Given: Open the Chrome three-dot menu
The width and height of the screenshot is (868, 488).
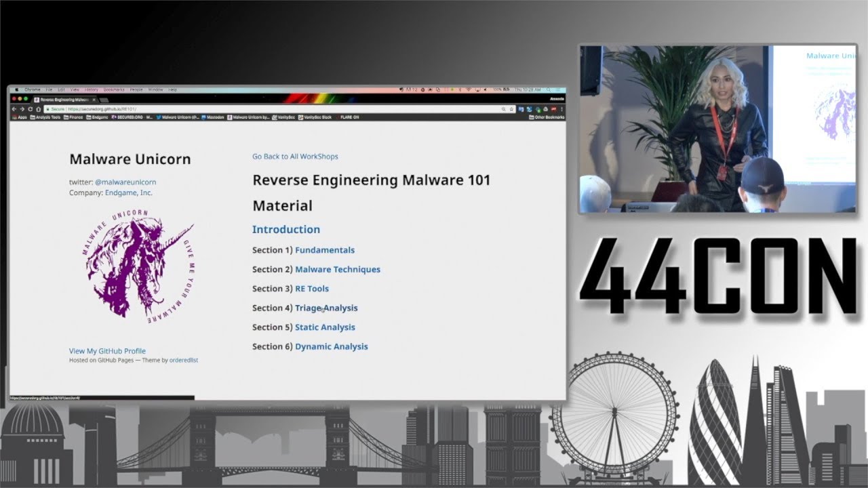Looking at the screenshot, I should coord(561,109).
